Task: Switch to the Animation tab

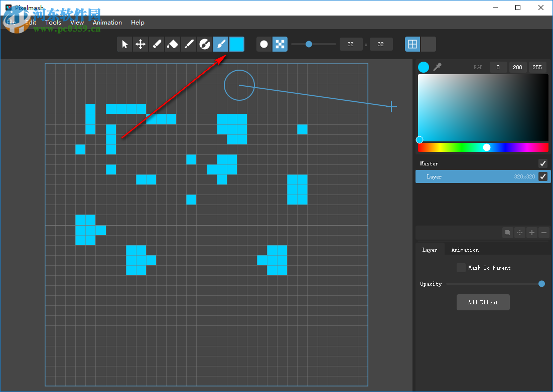Action: [465, 249]
